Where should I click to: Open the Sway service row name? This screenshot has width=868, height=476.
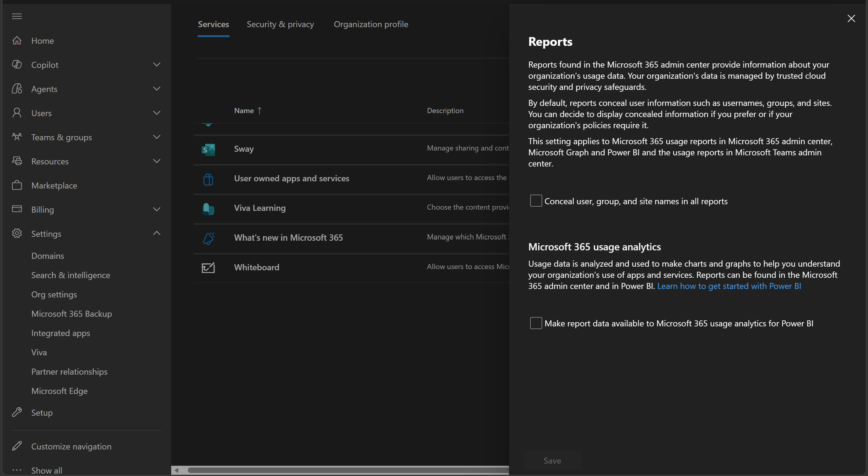pos(244,149)
